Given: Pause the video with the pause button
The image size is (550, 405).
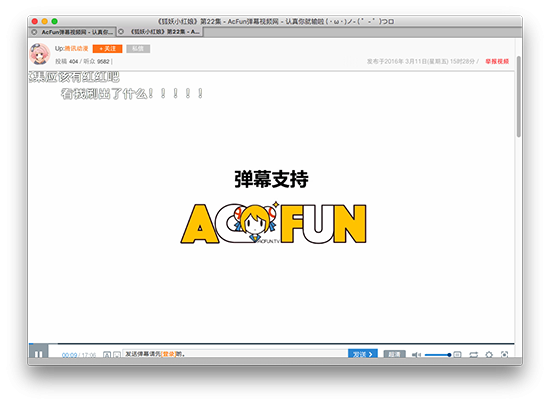Looking at the screenshot, I should pyautogui.click(x=39, y=353).
